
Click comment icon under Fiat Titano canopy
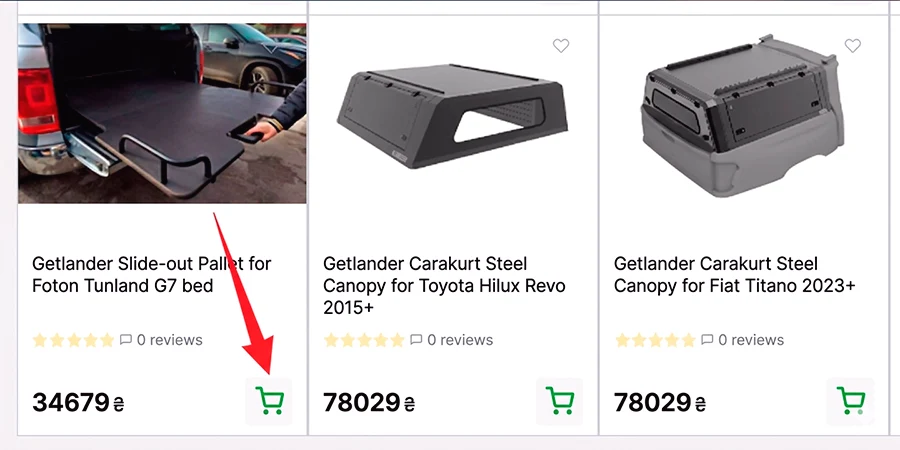(708, 340)
